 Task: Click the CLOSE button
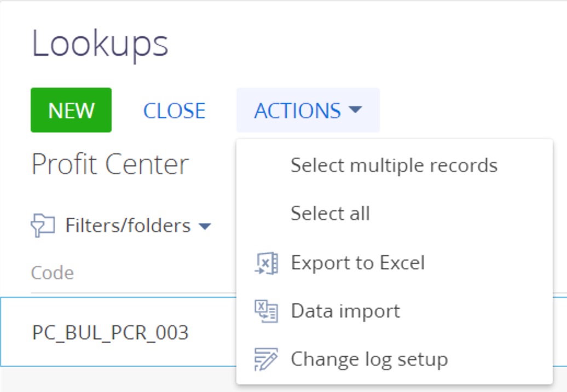tap(174, 110)
